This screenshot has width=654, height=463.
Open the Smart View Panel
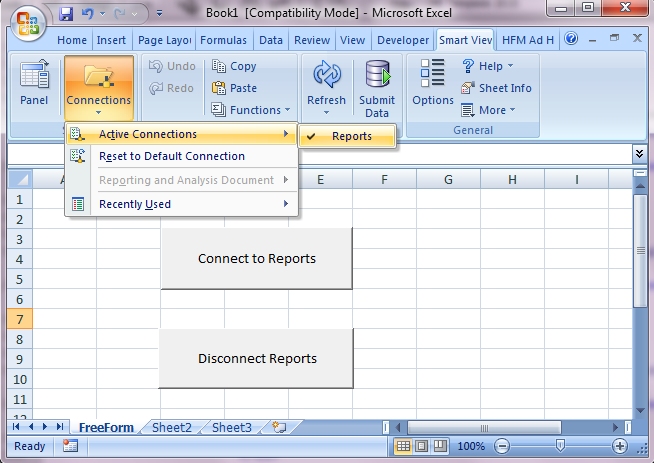point(34,83)
